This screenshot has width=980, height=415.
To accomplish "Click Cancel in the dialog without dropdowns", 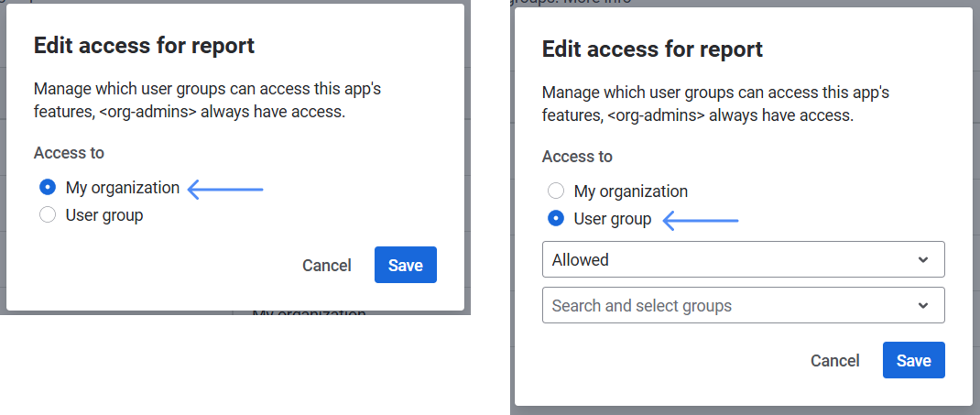I will tap(327, 266).
